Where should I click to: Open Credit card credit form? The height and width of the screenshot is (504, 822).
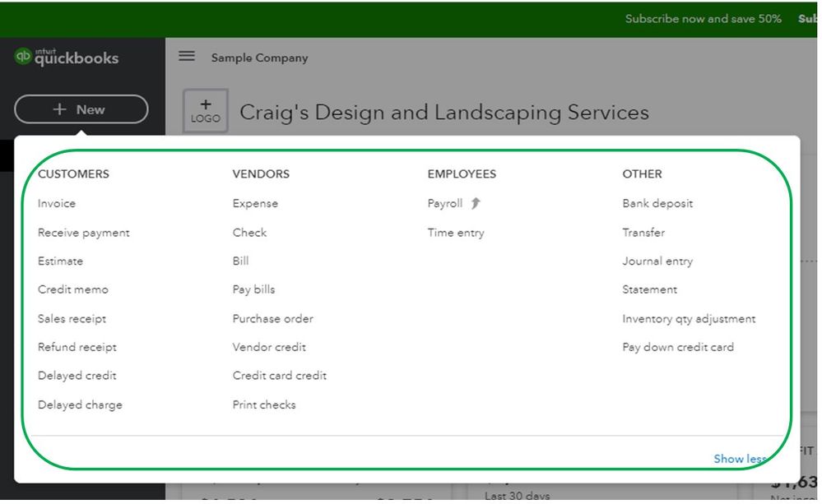point(280,376)
